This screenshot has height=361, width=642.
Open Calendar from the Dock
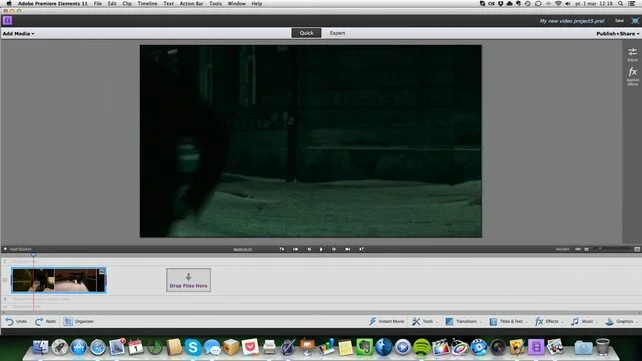[x=136, y=347]
